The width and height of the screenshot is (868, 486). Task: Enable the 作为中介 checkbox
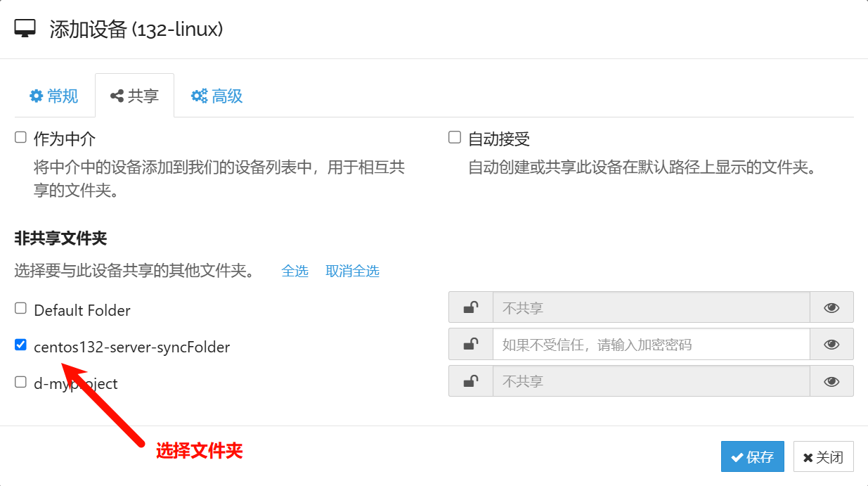pyautogui.click(x=21, y=138)
